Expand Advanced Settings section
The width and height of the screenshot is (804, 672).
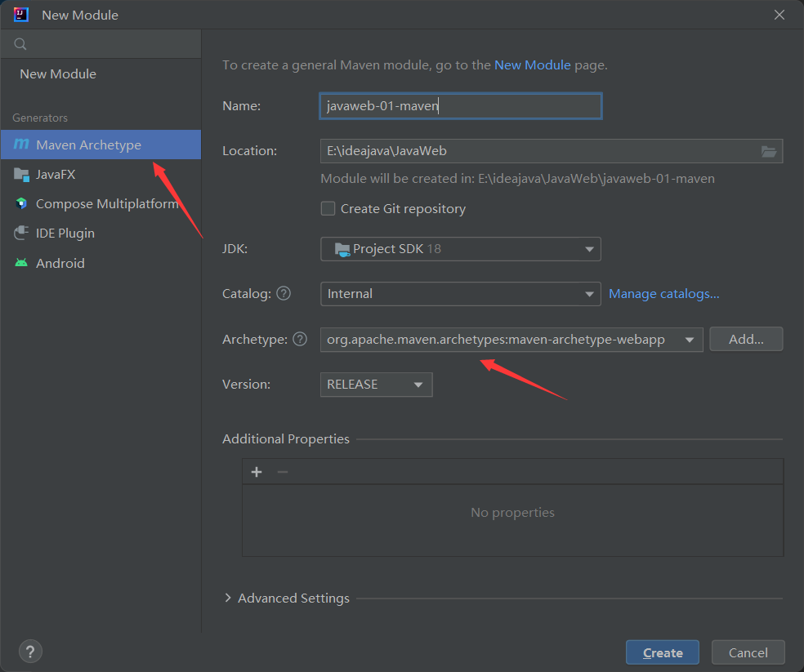tap(286, 598)
